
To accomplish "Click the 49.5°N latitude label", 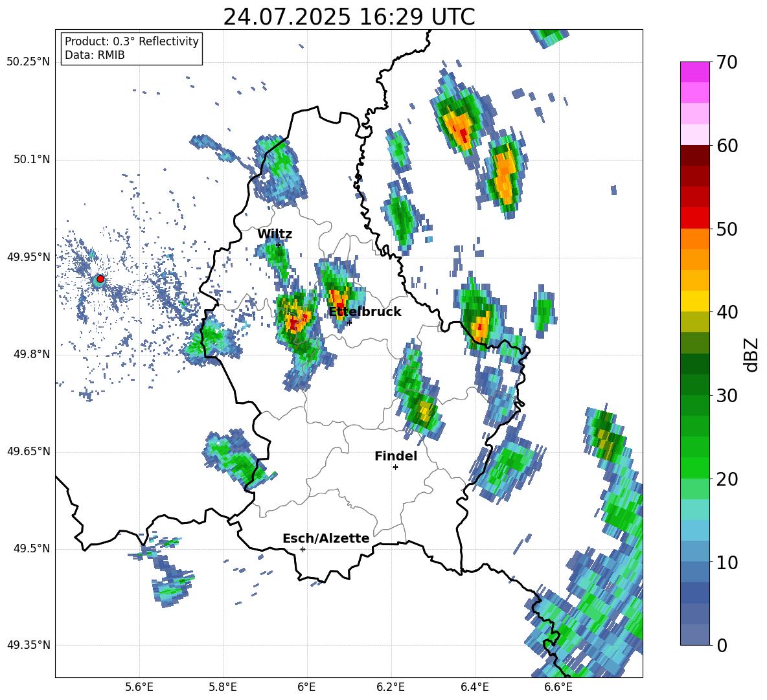I will [32, 549].
